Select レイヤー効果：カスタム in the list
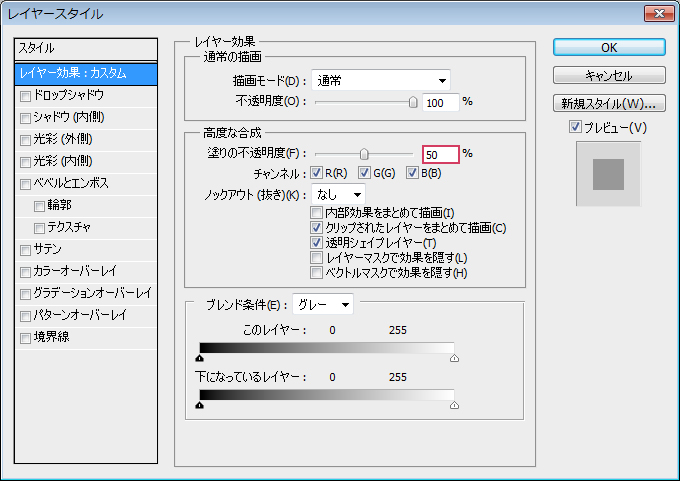This screenshot has width=680, height=481. coord(86,73)
